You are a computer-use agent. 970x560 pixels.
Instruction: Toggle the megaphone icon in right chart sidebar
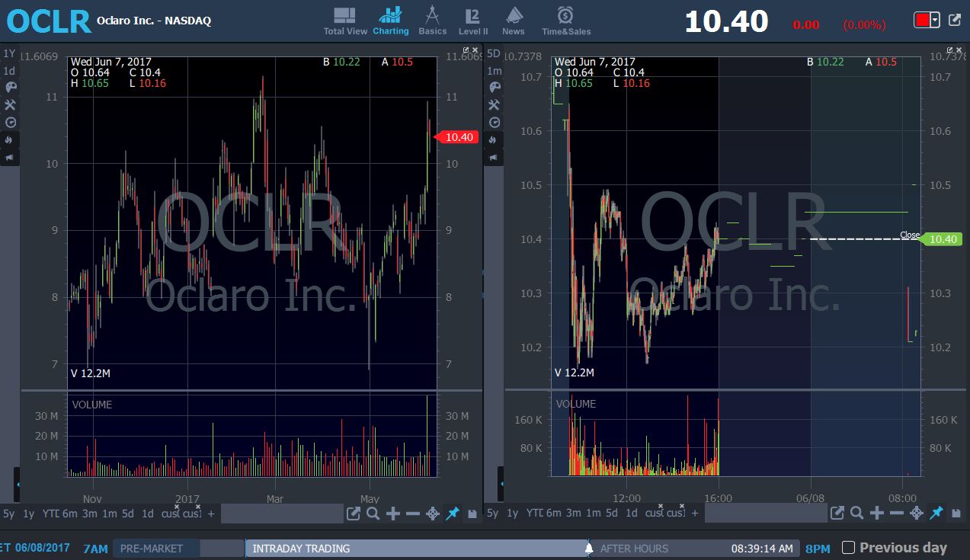coord(495,158)
